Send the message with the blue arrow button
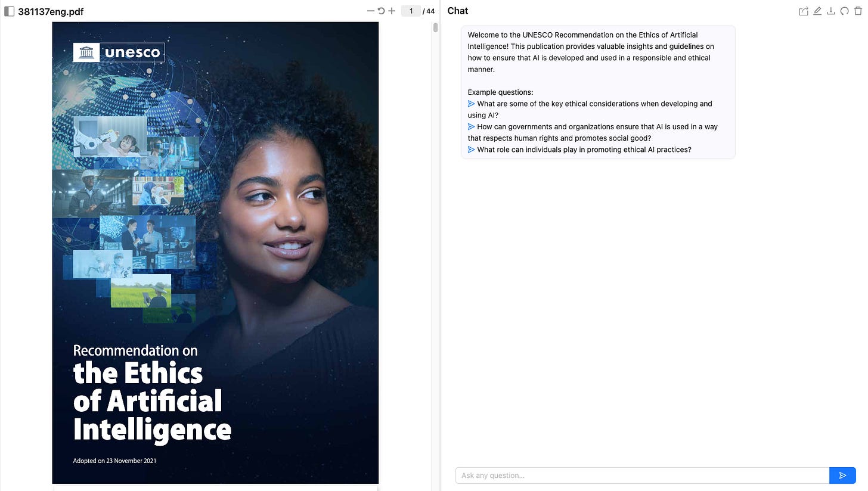 click(x=842, y=476)
